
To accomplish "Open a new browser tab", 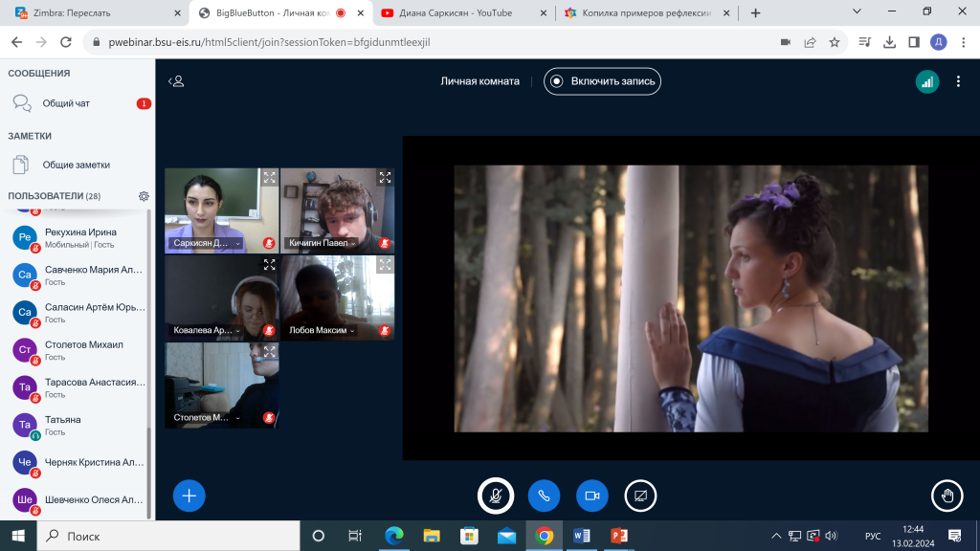I will click(756, 13).
